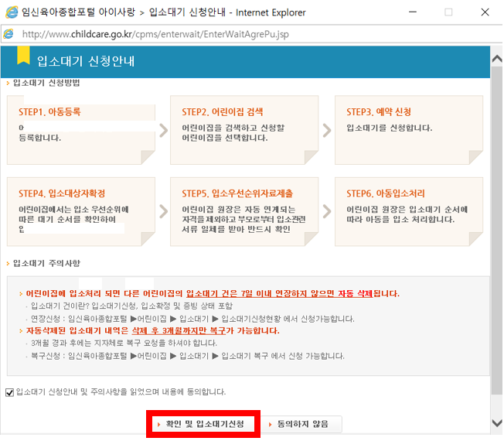Click the address bar URL field

tap(155, 34)
